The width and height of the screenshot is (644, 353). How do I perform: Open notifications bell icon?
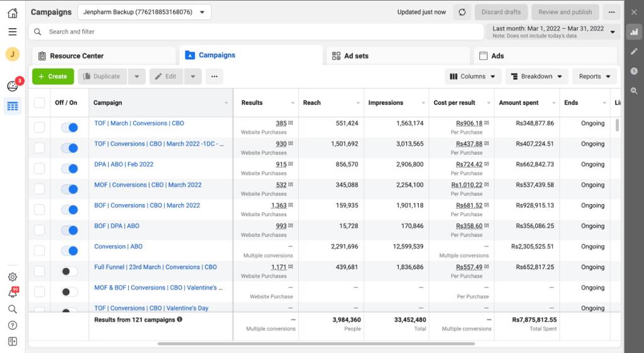click(x=13, y=293)
